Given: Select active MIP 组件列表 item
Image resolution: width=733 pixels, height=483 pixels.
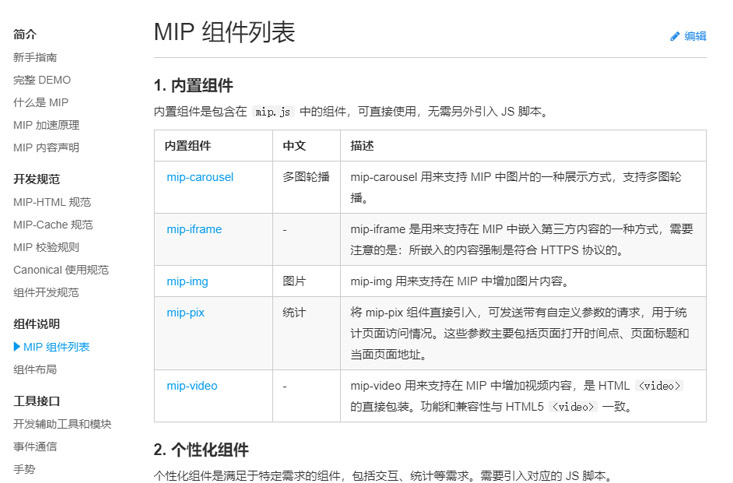Looking at the screenshot, I should pyautogui.click(x=56, y=346).
